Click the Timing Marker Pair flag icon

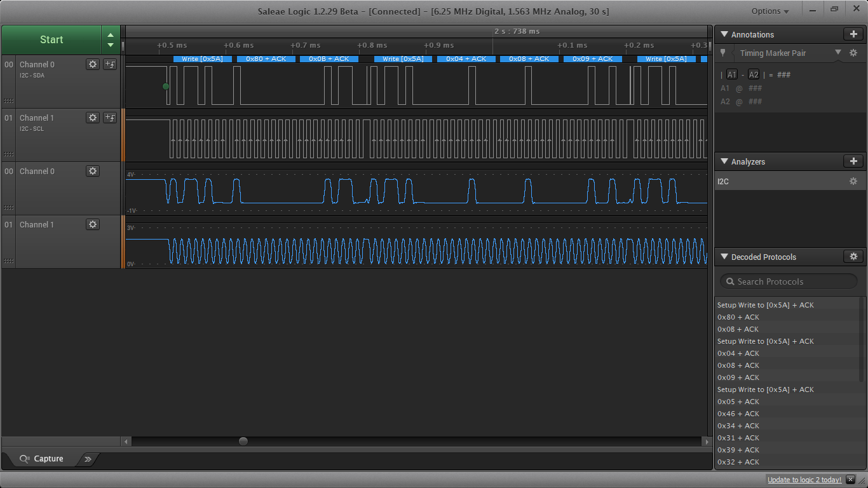click(x=723, y=53)
